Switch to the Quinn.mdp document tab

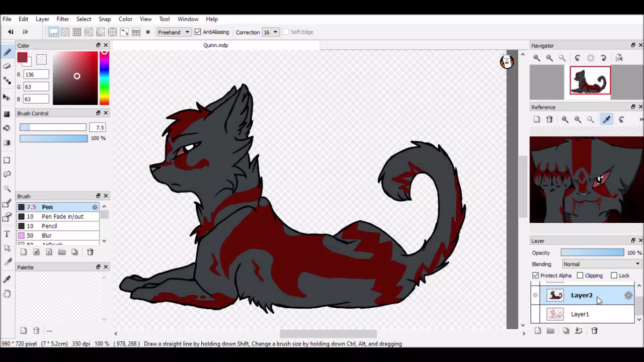(x=215, y=45)
